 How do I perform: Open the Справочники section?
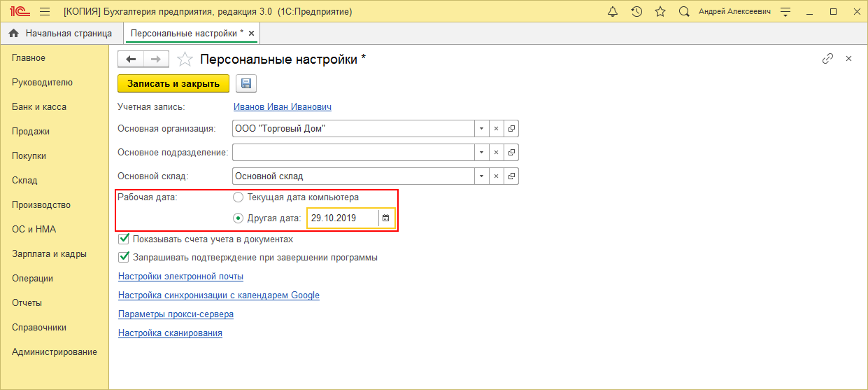(x=39, y=328)
